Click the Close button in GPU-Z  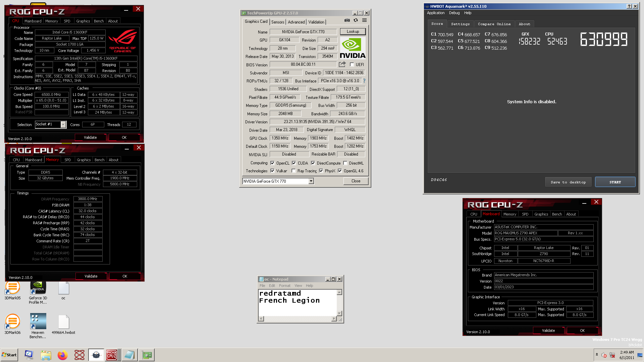pyautogui.click(x=356, y=181)
